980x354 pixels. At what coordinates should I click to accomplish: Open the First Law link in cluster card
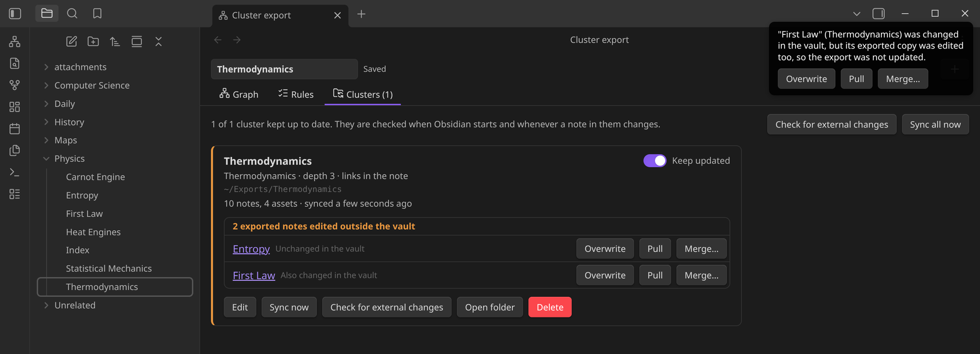(254, 276)
